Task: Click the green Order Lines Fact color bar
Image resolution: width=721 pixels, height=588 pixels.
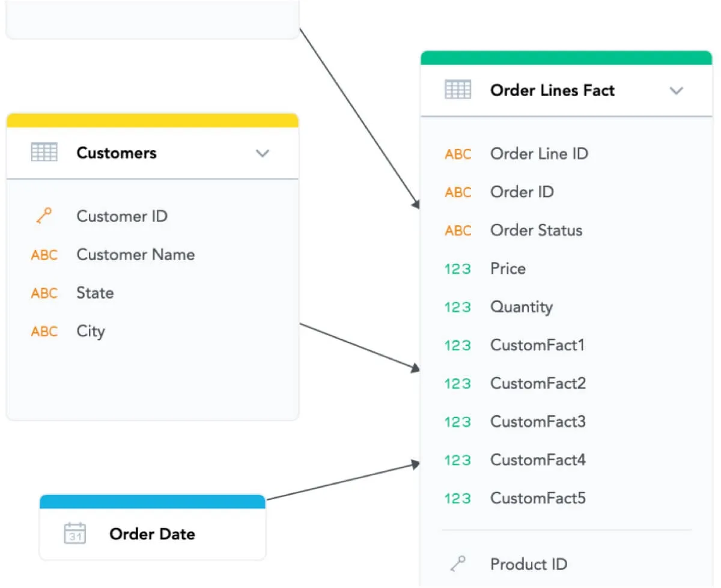Action: (566, 58)
